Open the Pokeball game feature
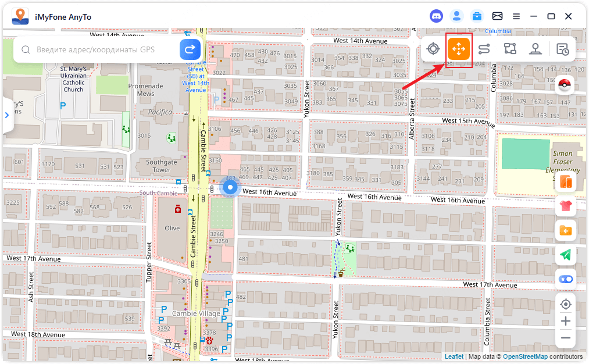 (x=564, y=85)
